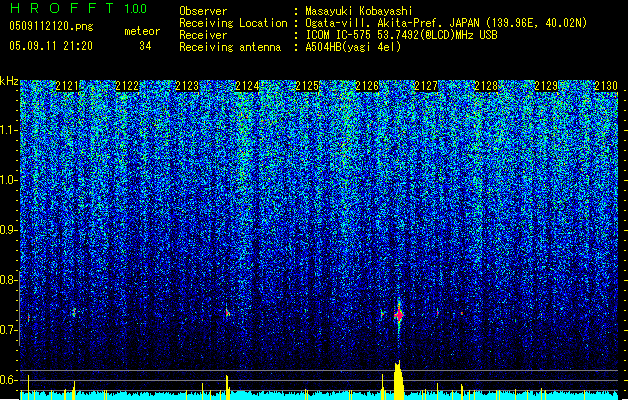
Task: Click the 2130 time marker
Action: coord(606,86)
